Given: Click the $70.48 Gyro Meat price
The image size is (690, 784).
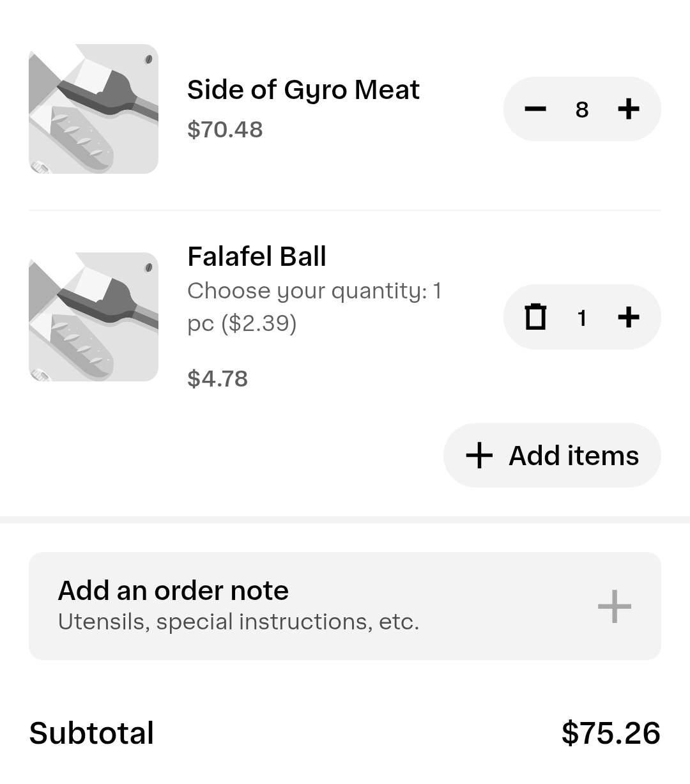Looking at the screenshot, I should [x=225, y=130].
